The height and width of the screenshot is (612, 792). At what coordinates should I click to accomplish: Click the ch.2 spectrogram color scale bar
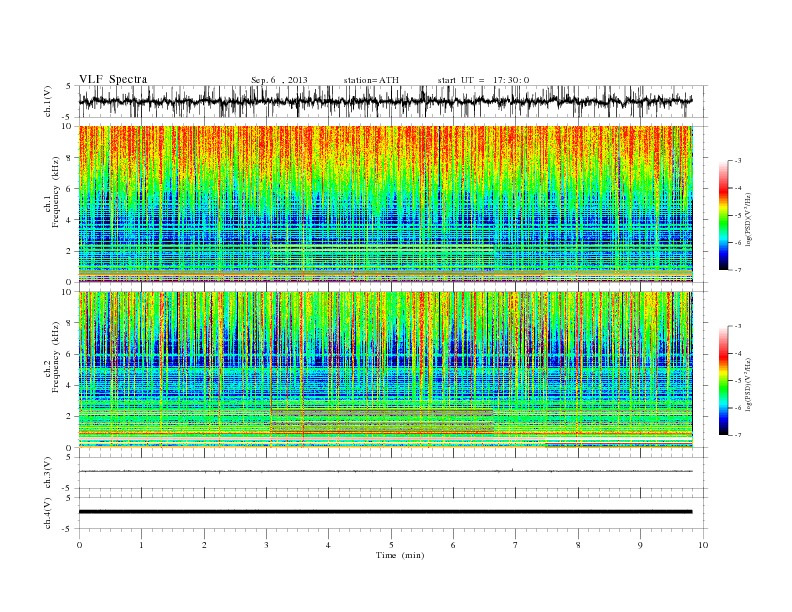tap(723, 380)
